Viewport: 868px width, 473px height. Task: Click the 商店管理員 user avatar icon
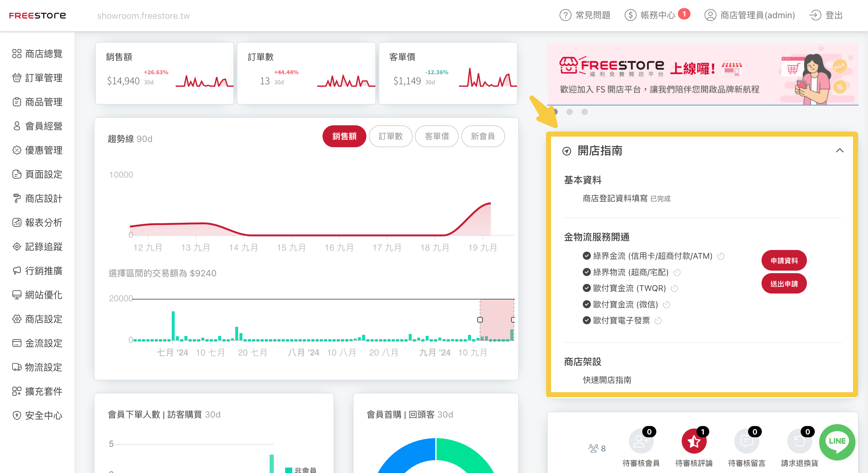[x=710, y=15]
